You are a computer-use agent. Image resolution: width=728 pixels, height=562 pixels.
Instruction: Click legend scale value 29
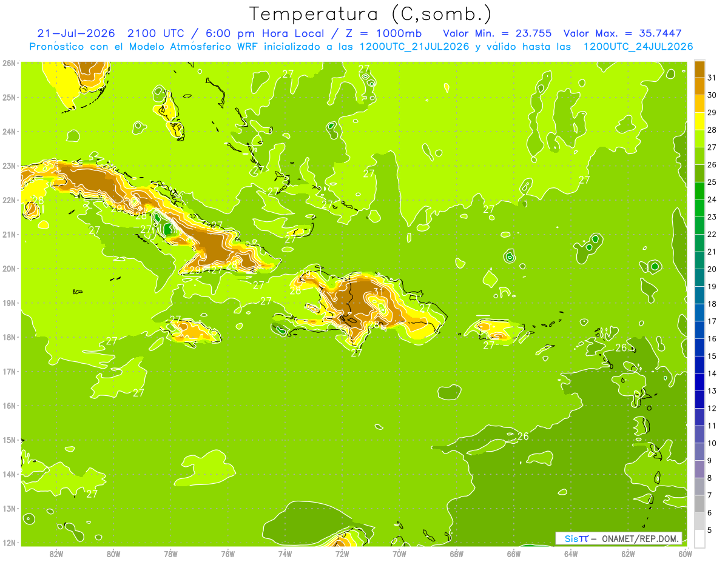[x=712, y=112]
